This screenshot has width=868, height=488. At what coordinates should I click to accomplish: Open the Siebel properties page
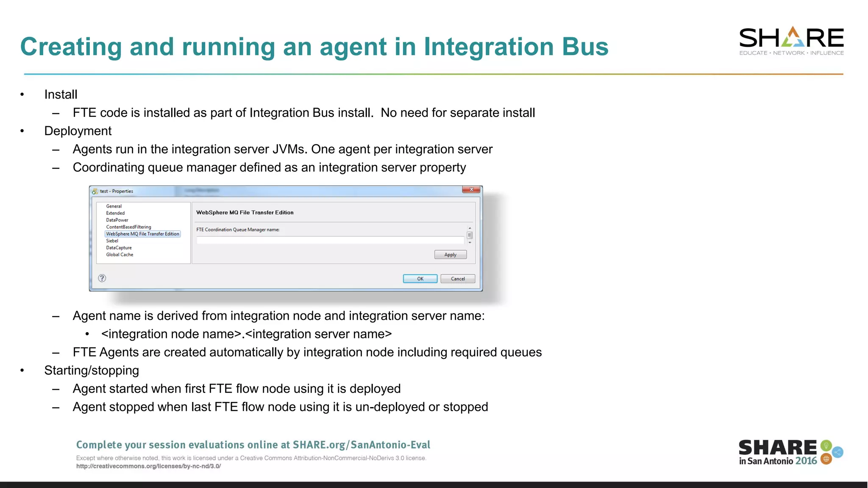[112, 241]
